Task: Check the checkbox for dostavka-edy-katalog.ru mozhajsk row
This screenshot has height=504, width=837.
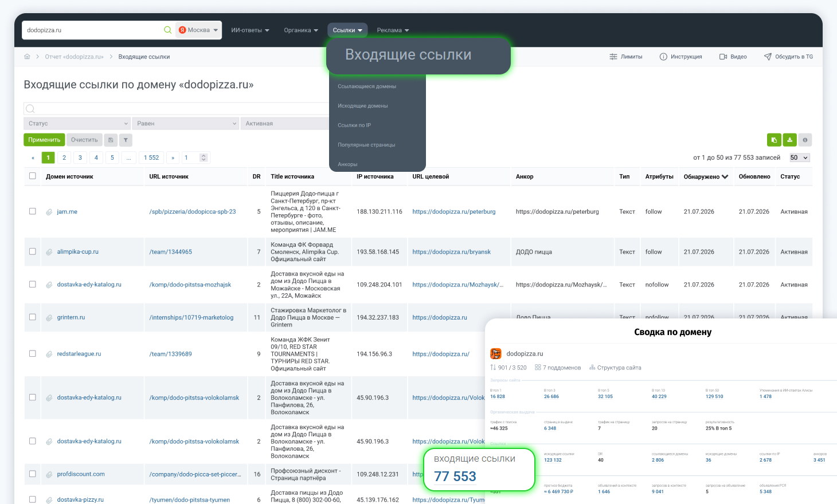Action: pos(33,284)
